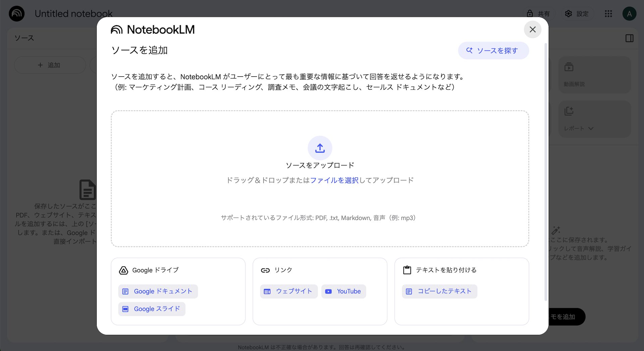Click the dialog vertical scrollbar
This screenshot has height=351, width=644.
coord(546,171)
